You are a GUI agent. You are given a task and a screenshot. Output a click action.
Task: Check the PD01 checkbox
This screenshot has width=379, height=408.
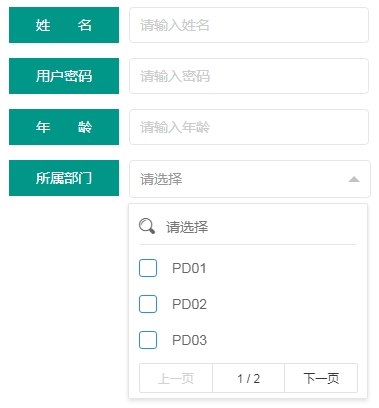pos(148,268)
